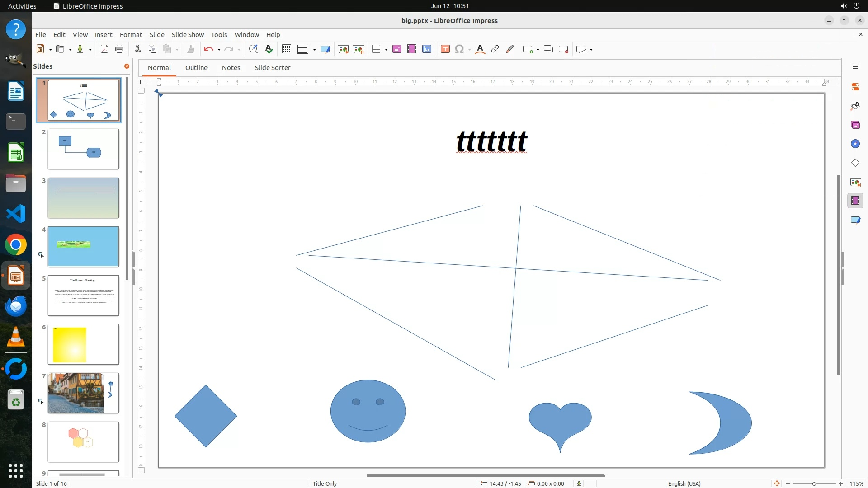Click Insert Chart icon

427,49
